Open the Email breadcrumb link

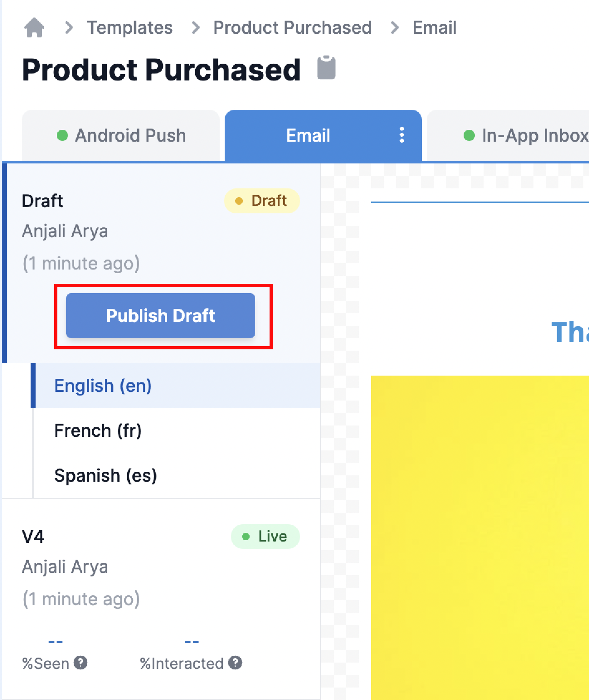coord(434,27)
